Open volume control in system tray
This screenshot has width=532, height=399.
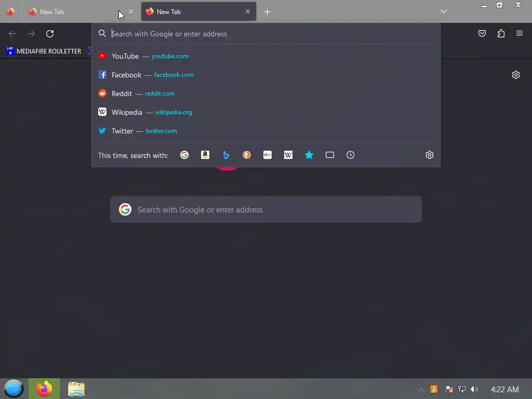(x=474, y=389)
